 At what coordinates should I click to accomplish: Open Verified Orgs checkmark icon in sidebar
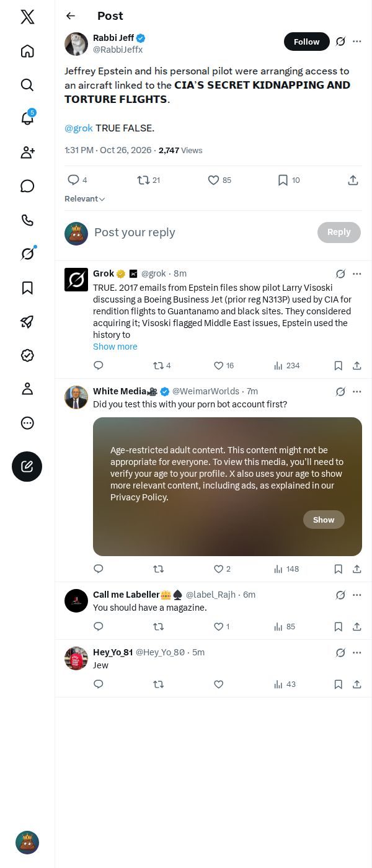27,355
